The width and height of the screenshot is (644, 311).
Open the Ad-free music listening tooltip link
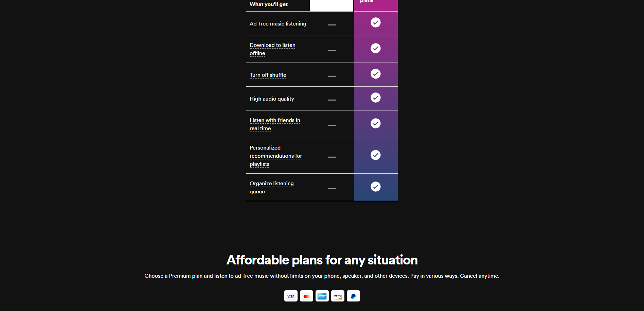tap(278, 24)
